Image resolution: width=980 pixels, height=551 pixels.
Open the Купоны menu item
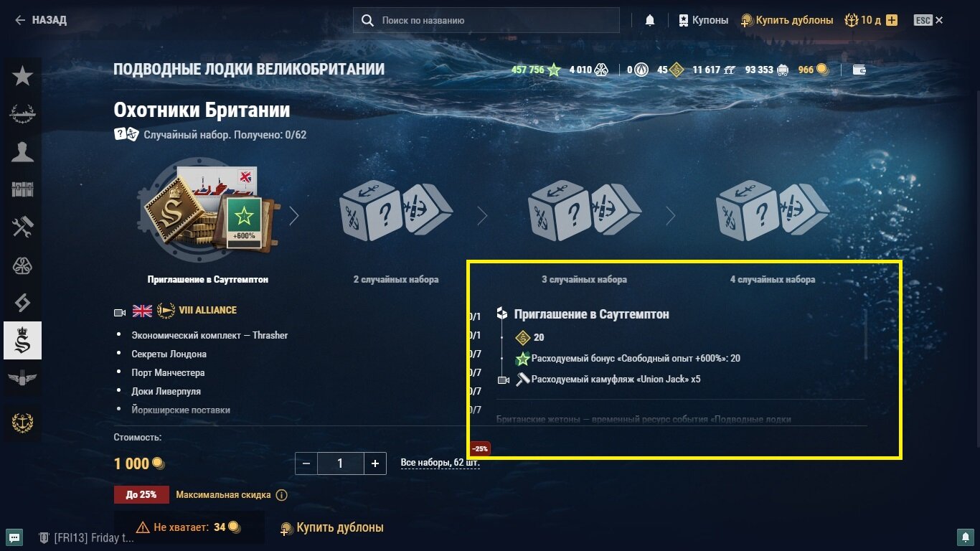click(703, 20)
